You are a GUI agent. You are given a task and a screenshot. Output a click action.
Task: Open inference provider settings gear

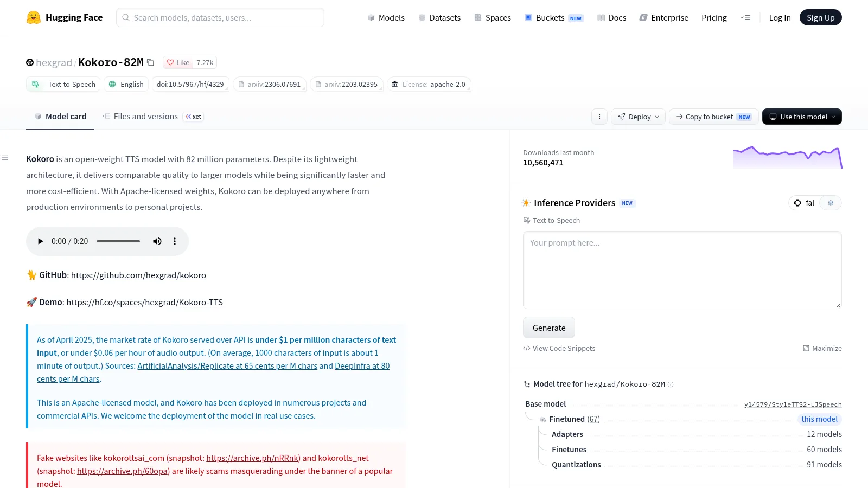pyautogui.click(x=831, y=203)
